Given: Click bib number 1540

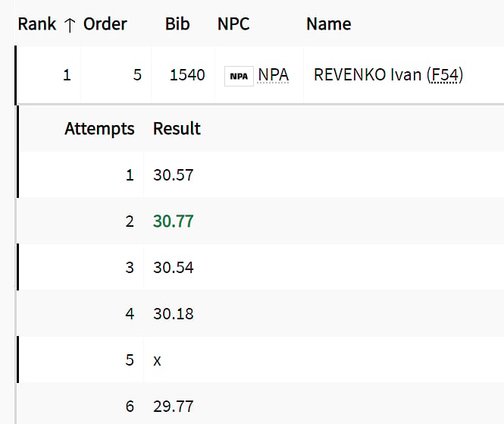Looking at the screenshot, I should pyautogui.click(x=187, y=75).
